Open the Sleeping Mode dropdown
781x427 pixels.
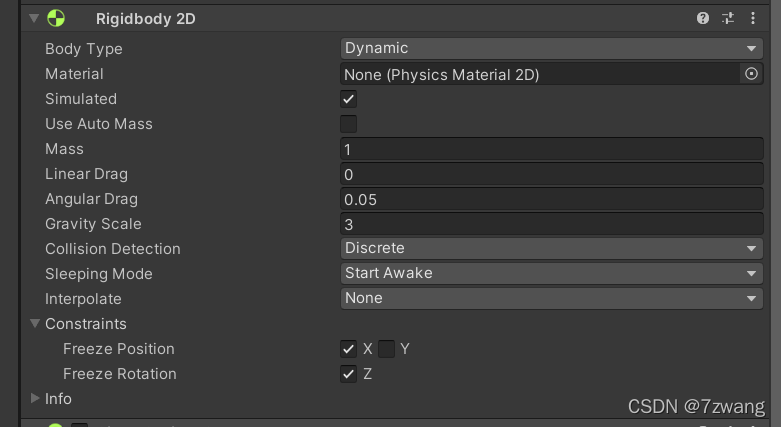(x=552, y=273)
